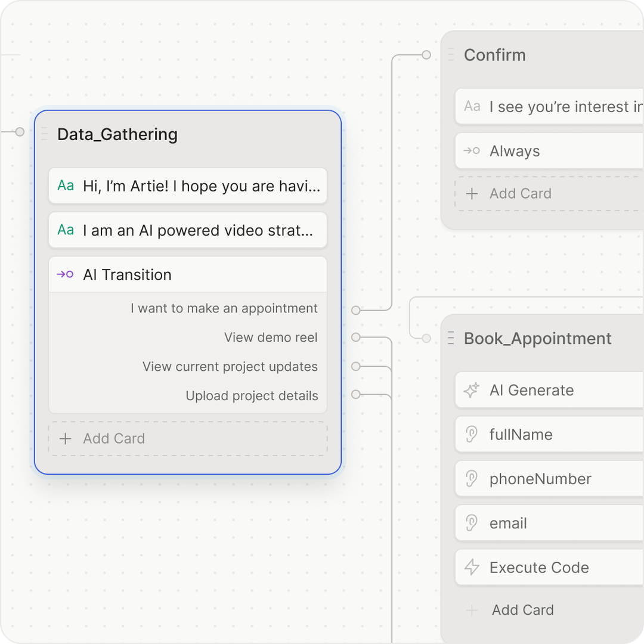Click the Aa icon on the Artie greeting card
644x644 pixels.
[x=65, y=185]
